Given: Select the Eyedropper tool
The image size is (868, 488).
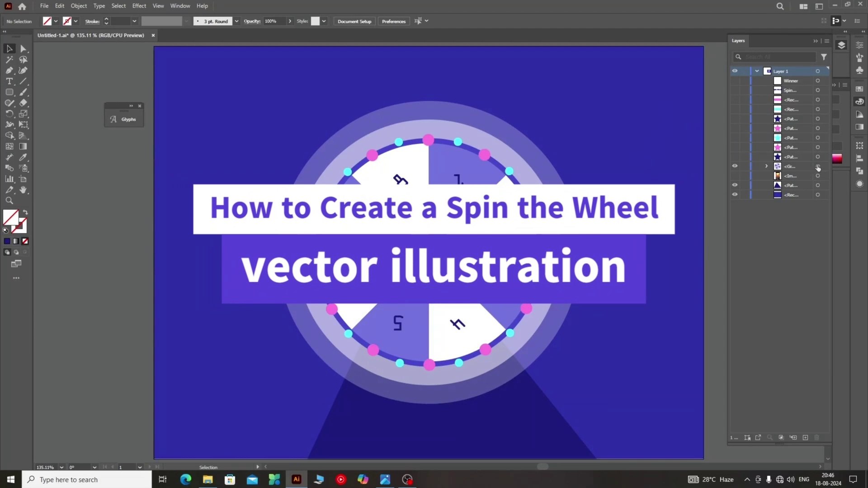Looking at the screenshot, I should [x=24, y=157].
